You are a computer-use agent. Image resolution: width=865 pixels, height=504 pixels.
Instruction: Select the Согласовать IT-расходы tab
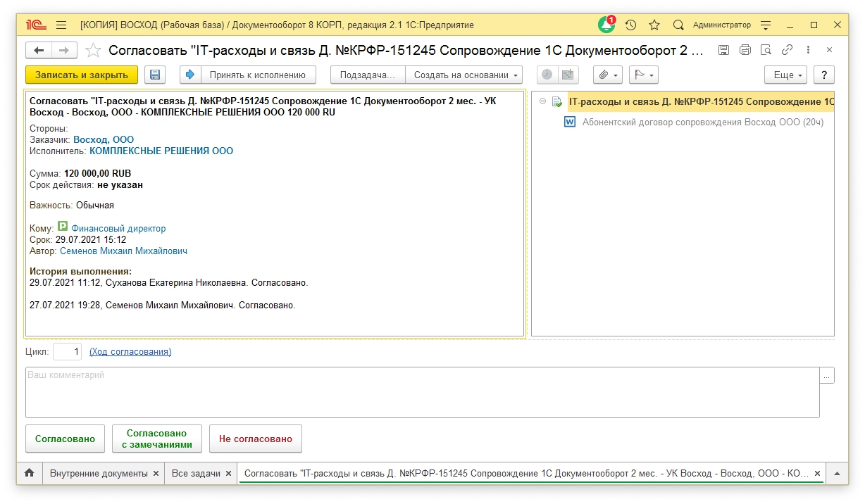click(527, 473)
